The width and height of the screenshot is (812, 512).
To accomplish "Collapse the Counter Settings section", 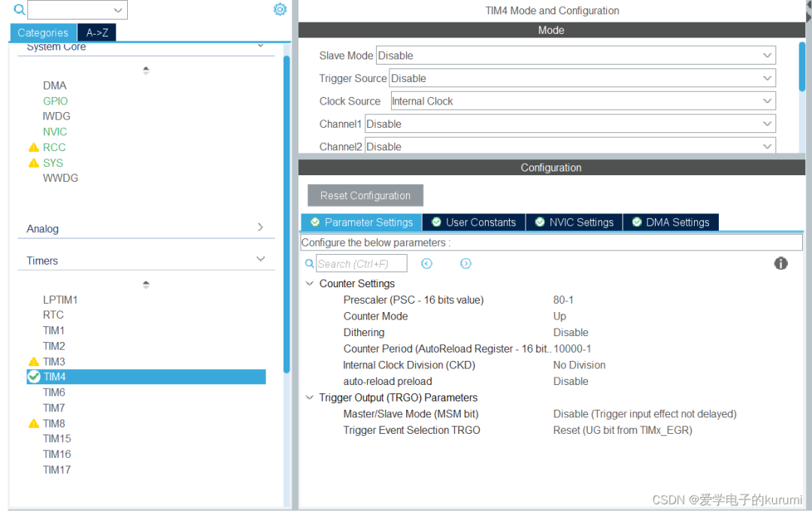I will coord(310,283).
